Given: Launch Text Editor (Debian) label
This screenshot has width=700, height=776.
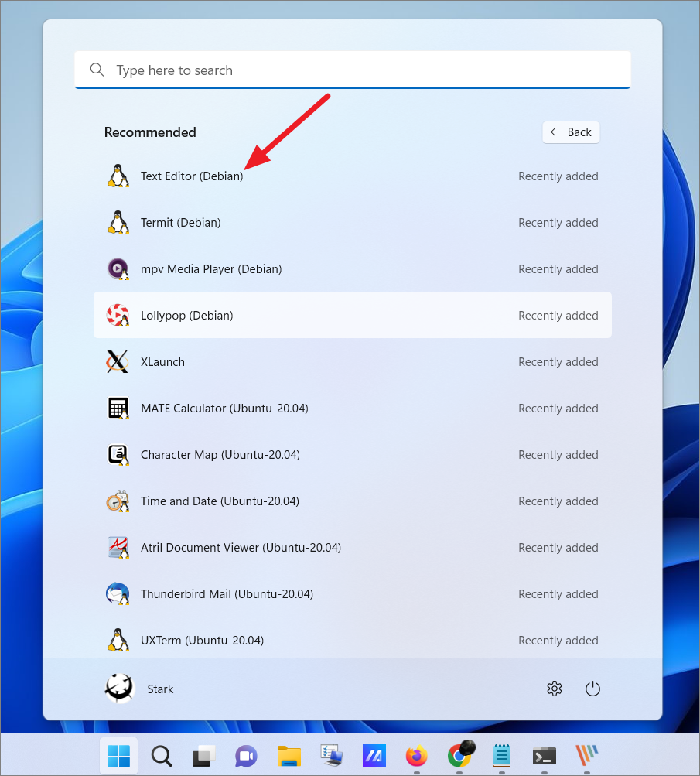Looking at the screenshot, I should pyautogui.click(x=192, y=176).
